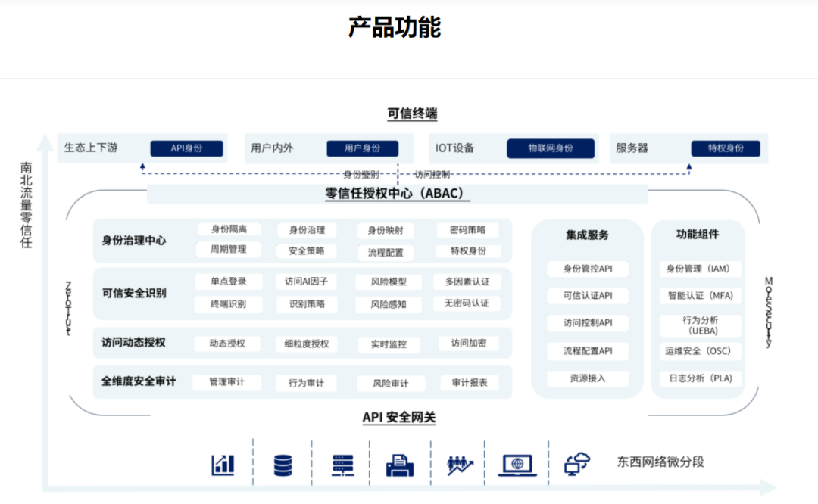The height and width of the screenshot is (504, 818).
Task: Open the cloud desktop icon near 东西网络微分段
Action: [575, 462]
